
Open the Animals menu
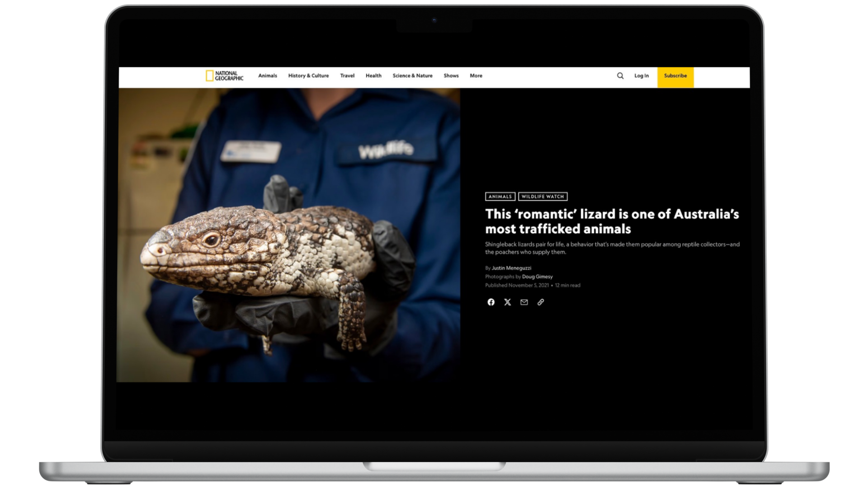point(268,76)
